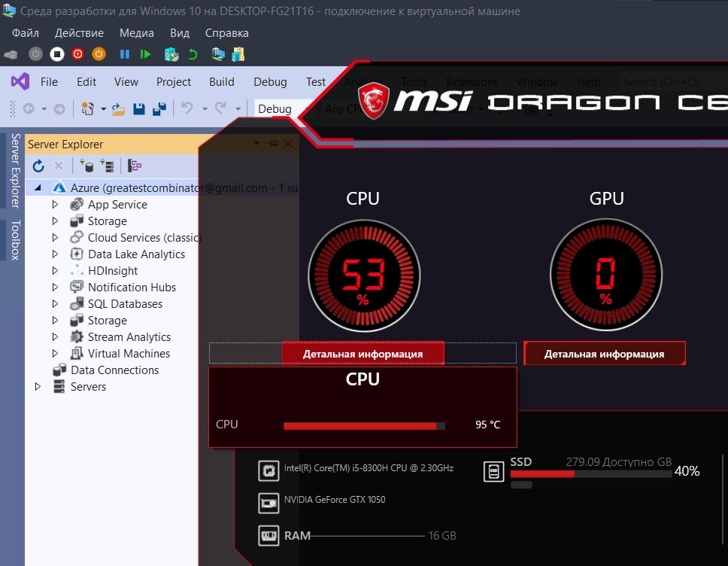This screenshot has height=566, width=728.
Task: Click the New Project toolbar icon
Action: (x=88, y=108)
